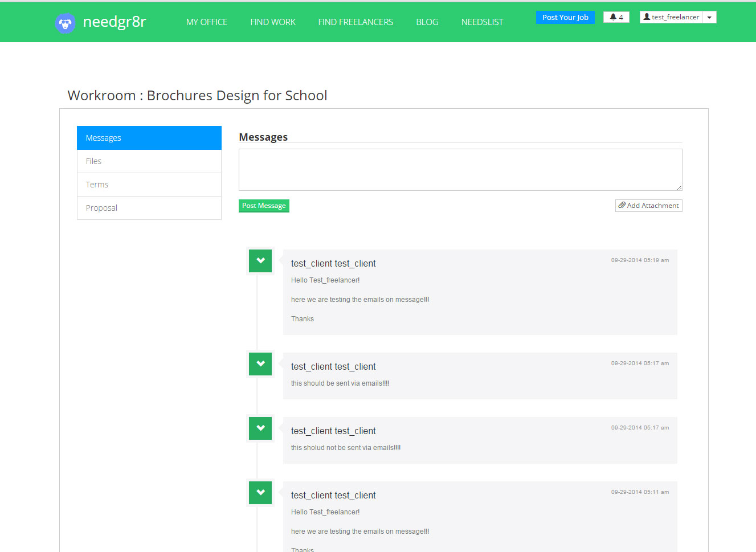Image resolution: width=756 pixels, height=552 pixels.
Task: Go to FIND WORK page
Action: (273, 22)
